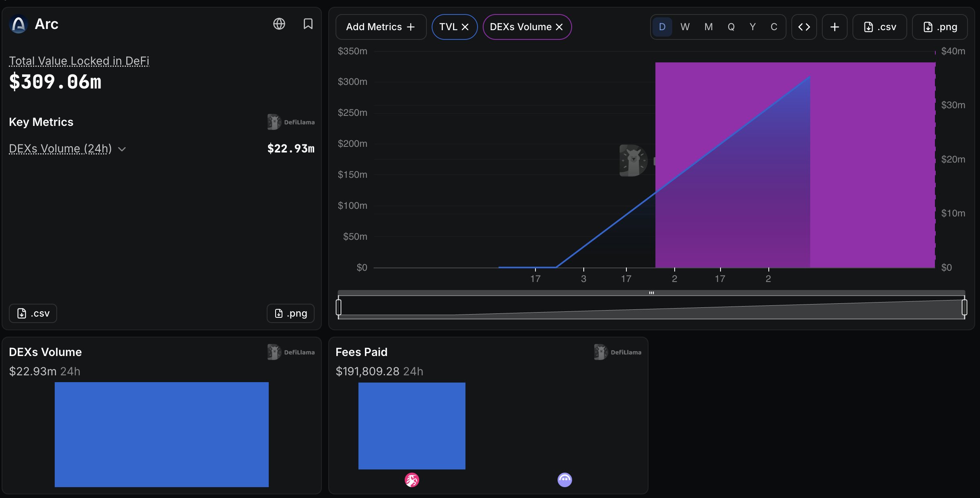Switch the chart to Monthly (M) grouping
The image size is (980, 498).
click(x=708, y=27)
